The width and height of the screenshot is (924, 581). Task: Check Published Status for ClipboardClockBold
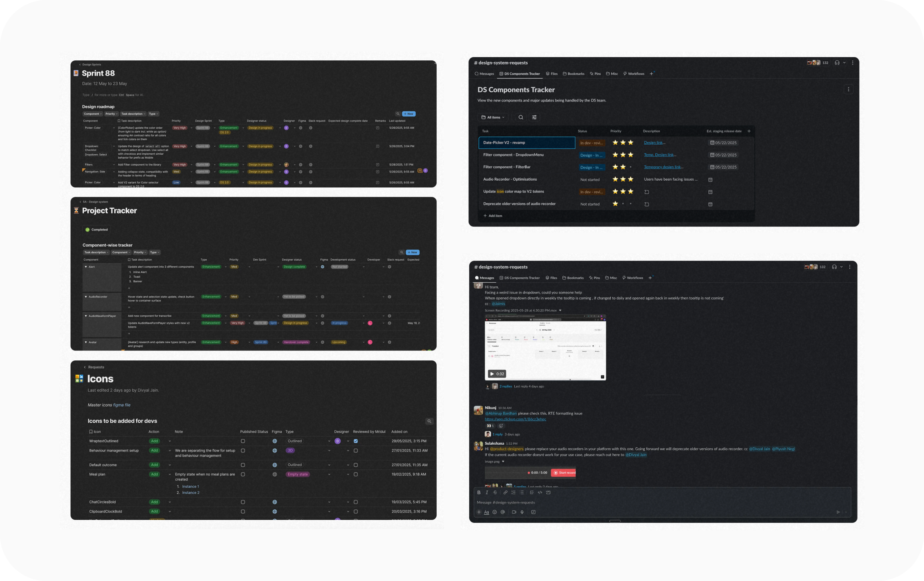(243, 512)
